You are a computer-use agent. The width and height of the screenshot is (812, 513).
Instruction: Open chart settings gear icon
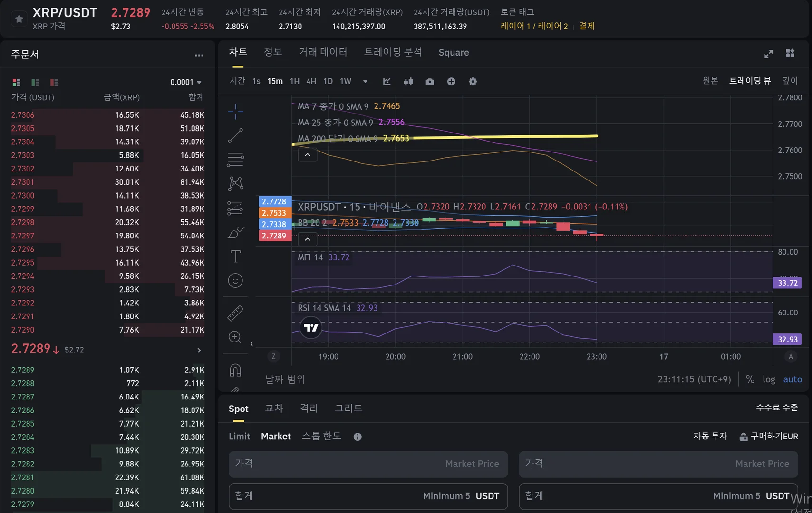[x=473, y=82]
